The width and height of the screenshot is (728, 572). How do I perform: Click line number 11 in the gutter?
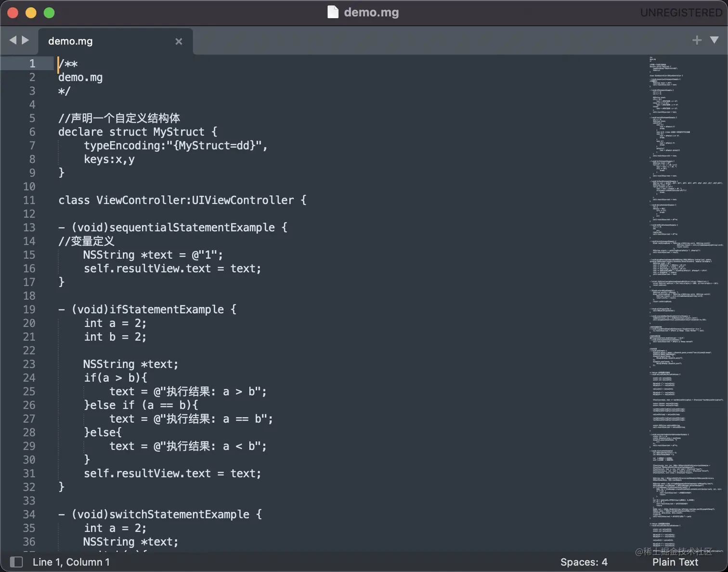[29, 200]
